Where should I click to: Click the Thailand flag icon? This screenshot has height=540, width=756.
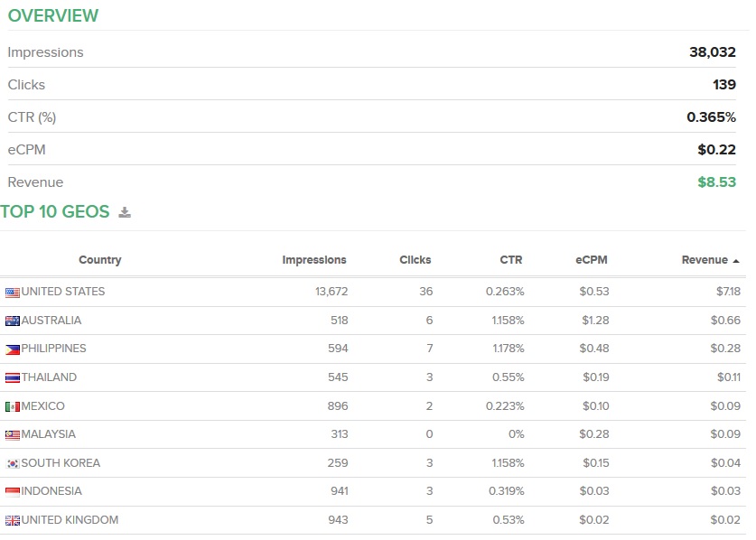click(x=13, y=378)
